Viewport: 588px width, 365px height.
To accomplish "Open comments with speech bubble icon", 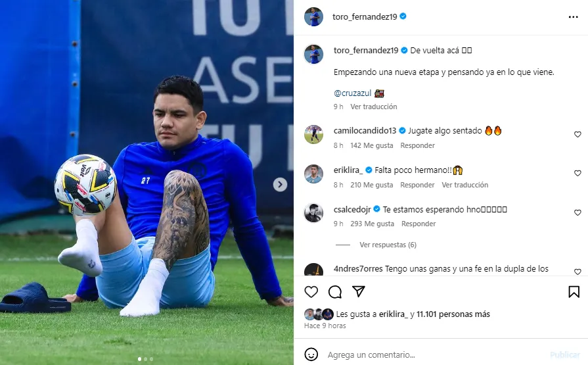I will pyautogui.click(x=335, y=292).
